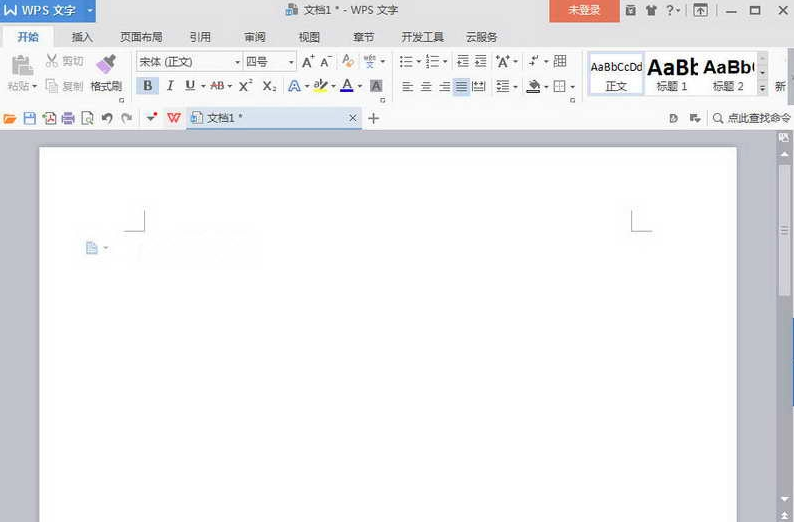Click the save icon in quick toolbar
Image resolution: width=794 pixels, height=522 pixels.
tap(29, 118)
